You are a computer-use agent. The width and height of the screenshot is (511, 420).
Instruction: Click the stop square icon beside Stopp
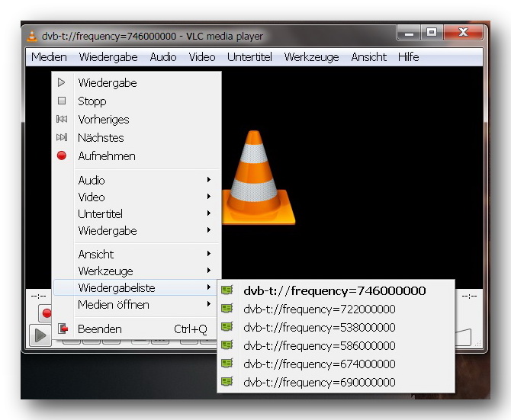pos(62,101)
